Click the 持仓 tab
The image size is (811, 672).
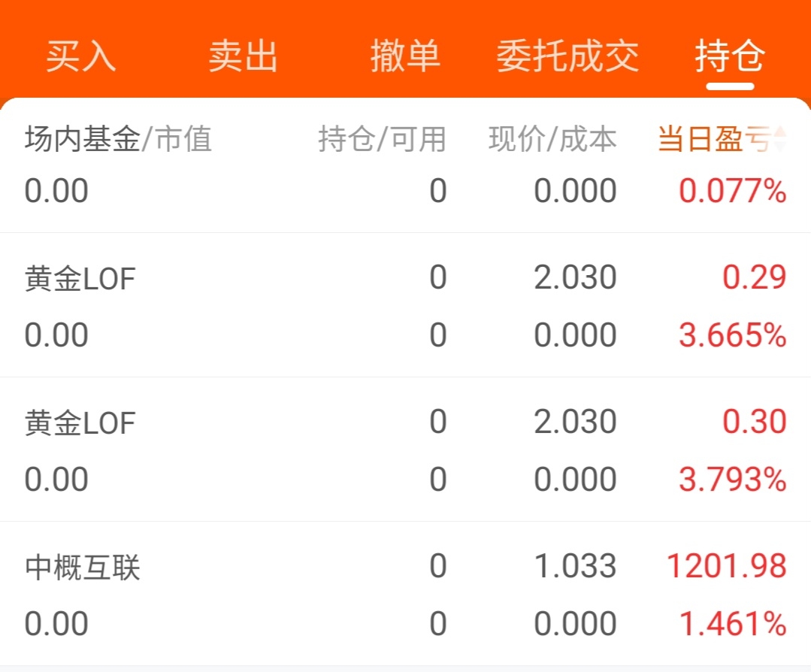[x=730, y=57]
